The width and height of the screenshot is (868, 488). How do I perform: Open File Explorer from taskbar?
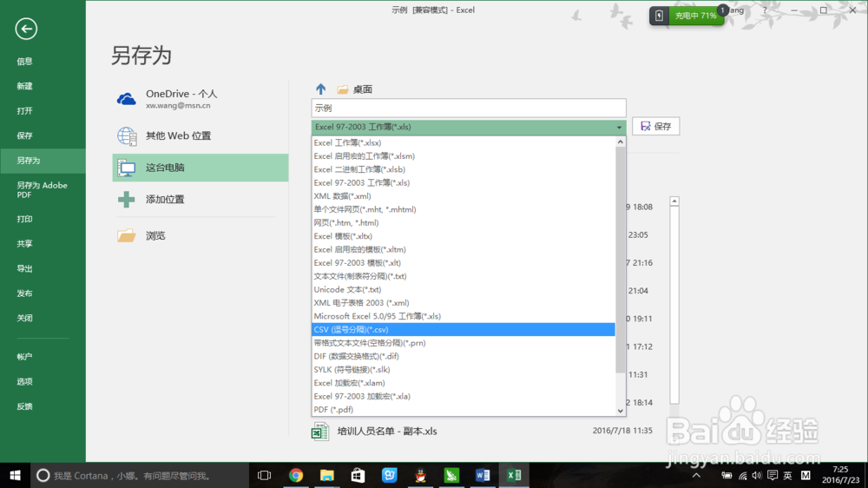(326, 475)
